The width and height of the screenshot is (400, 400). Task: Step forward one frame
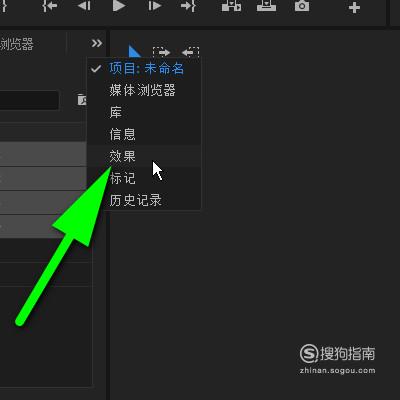click(154, 6)
